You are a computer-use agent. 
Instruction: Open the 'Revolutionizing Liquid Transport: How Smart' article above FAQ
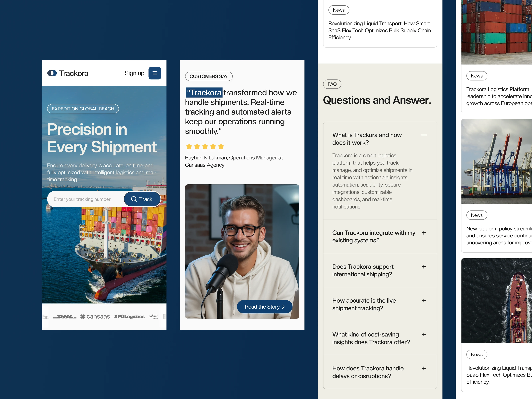point(380,31)
